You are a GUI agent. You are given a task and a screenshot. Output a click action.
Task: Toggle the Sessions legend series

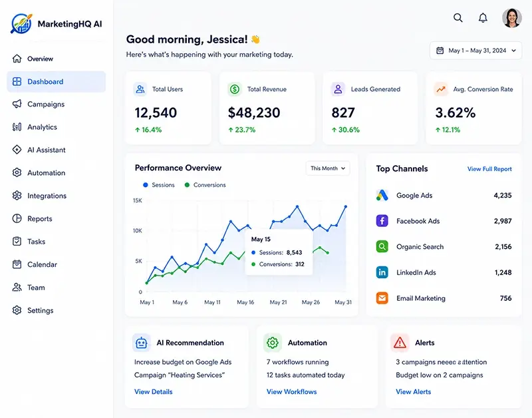(159, 185)
